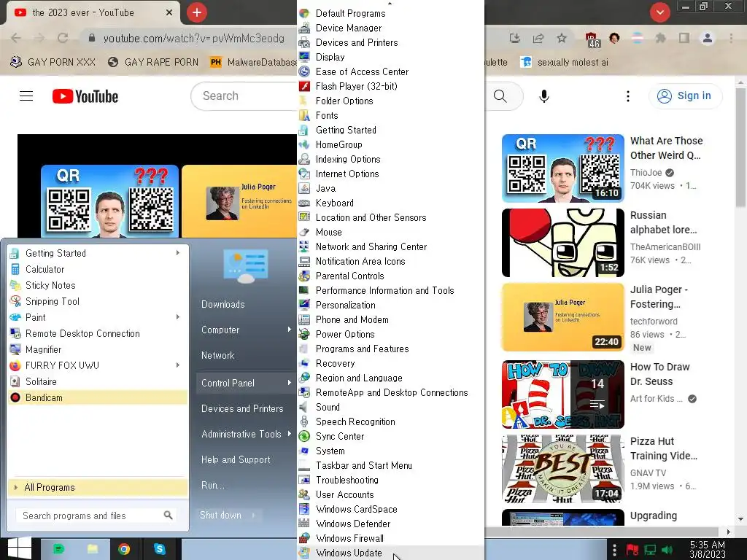Click the Start menu search programs field

96,516
